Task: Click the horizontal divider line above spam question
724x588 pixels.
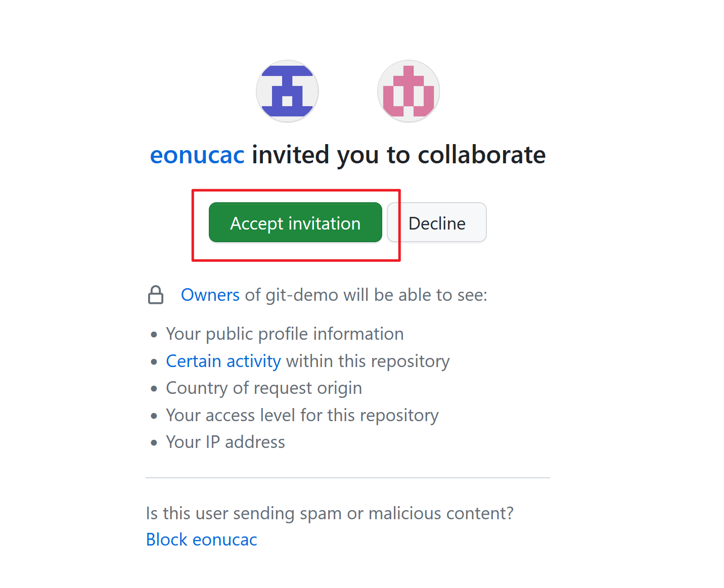Action: [348, 478]
